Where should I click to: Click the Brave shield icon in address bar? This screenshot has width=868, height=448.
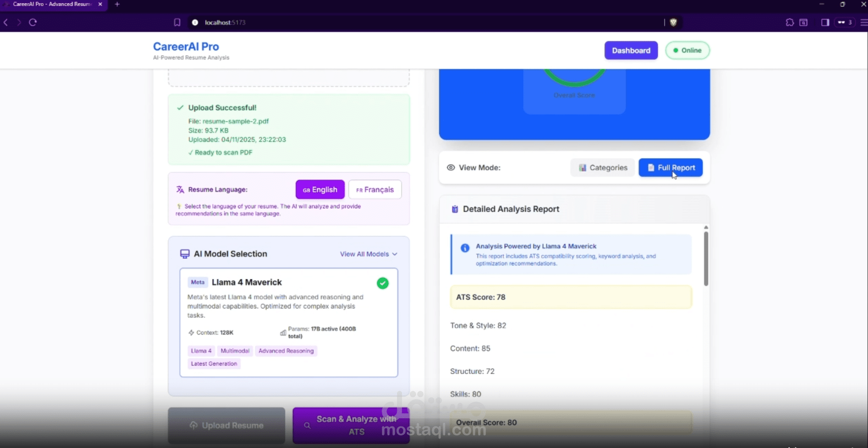coord(673,22)
